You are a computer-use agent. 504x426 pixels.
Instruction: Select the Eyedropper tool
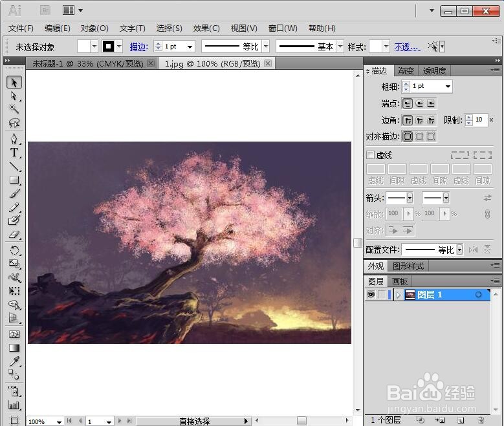click(14, 361)
